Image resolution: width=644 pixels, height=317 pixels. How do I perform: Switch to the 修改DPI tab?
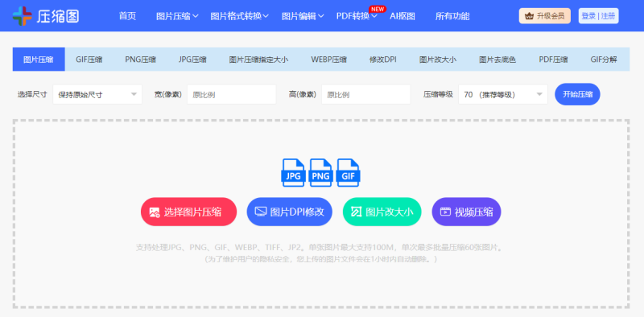click(383, 60)
